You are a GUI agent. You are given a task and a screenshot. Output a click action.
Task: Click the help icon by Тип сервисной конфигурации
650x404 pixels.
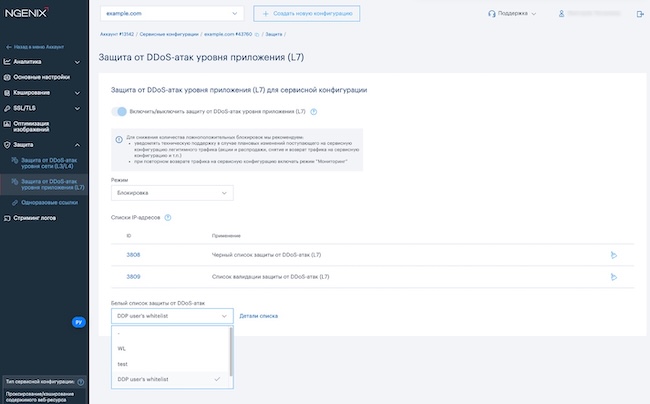pos(81,382)
